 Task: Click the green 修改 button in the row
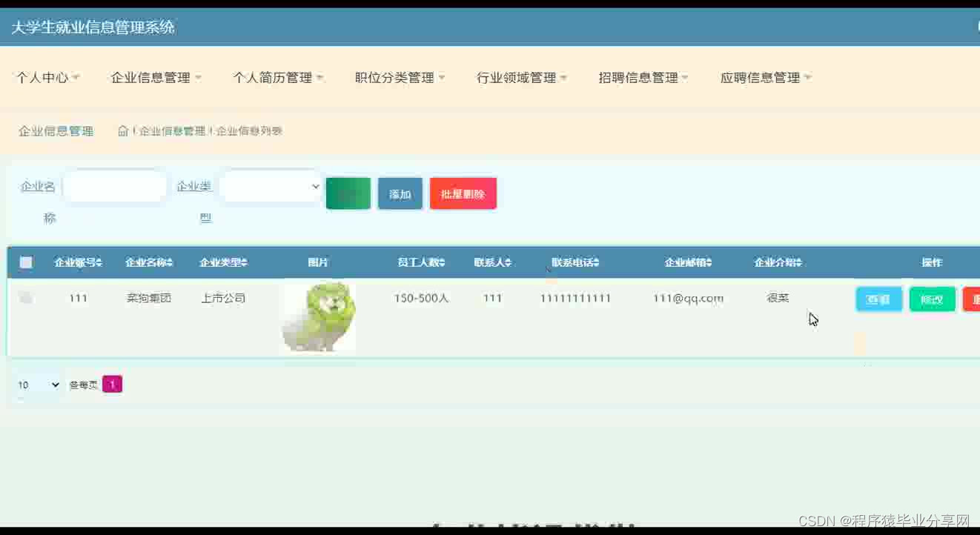pos(933,299)
